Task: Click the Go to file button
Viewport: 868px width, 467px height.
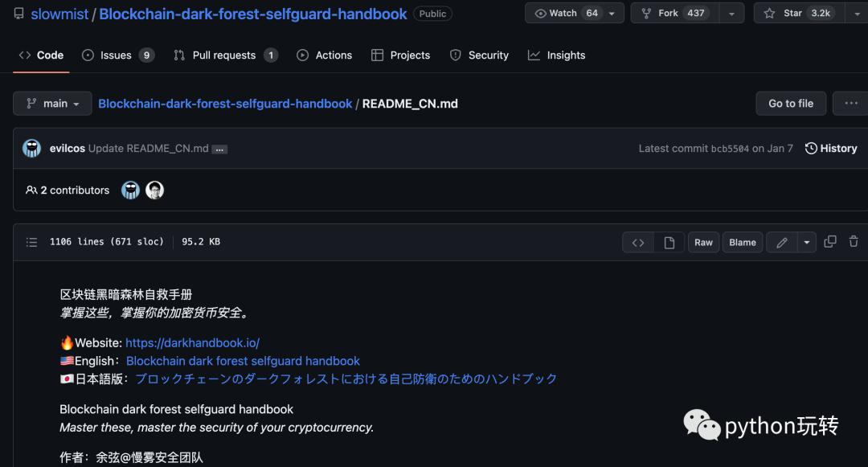Action: pyautogui.click(x=791, y=103)
